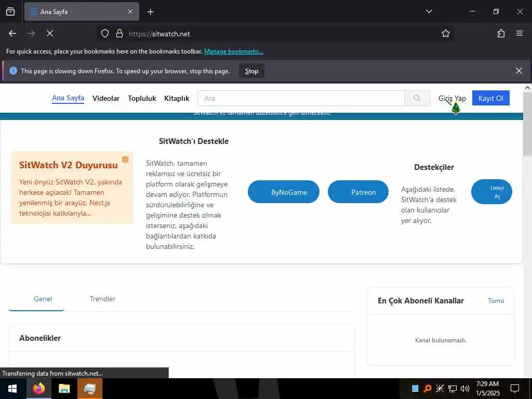Click the search magnifier button

pos(417,98)
